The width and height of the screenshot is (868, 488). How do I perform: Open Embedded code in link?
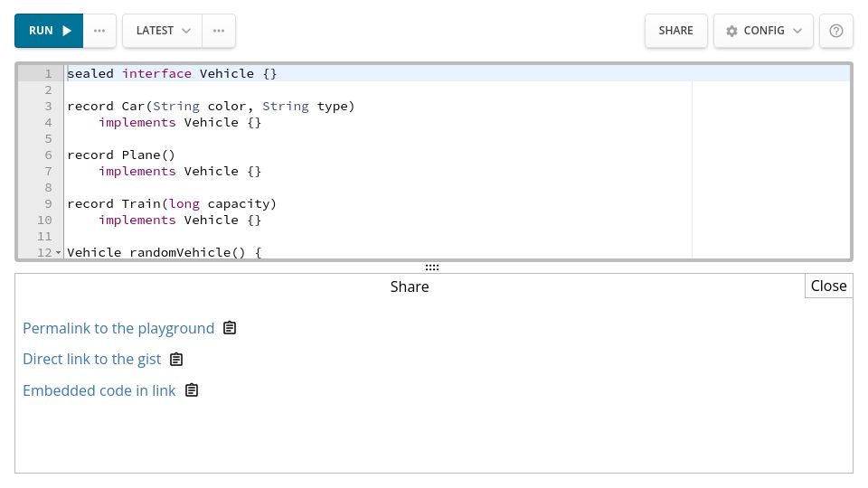coord(99,390)
